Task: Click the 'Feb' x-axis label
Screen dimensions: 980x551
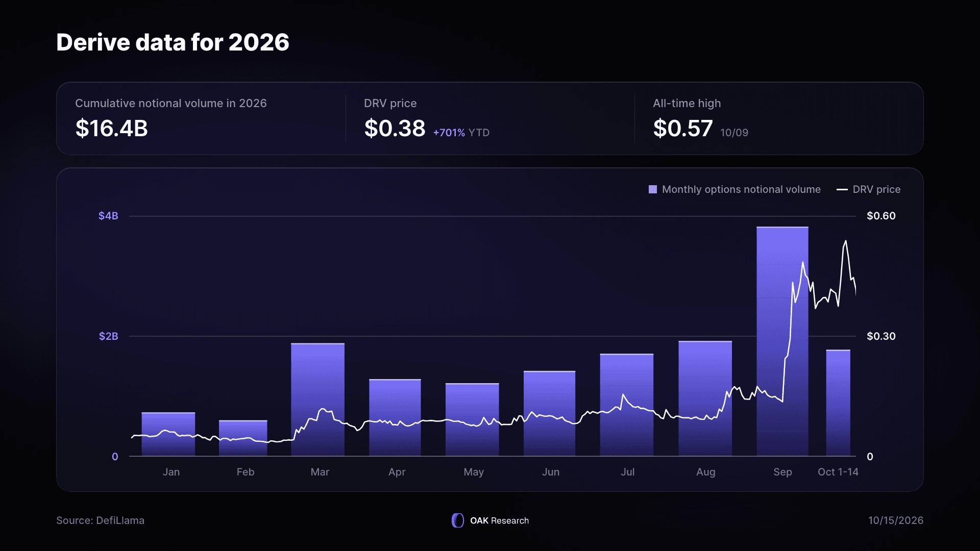Action: [x=246, y=472]
